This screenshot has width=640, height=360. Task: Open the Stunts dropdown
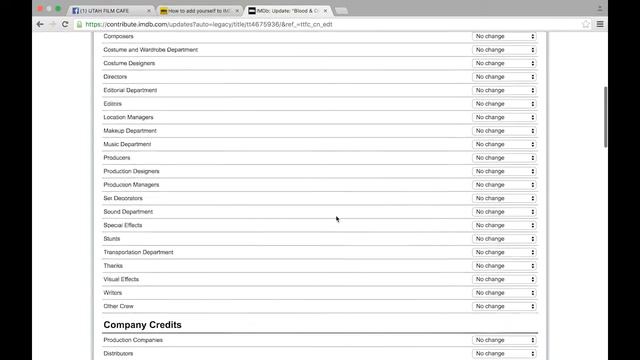504,238
